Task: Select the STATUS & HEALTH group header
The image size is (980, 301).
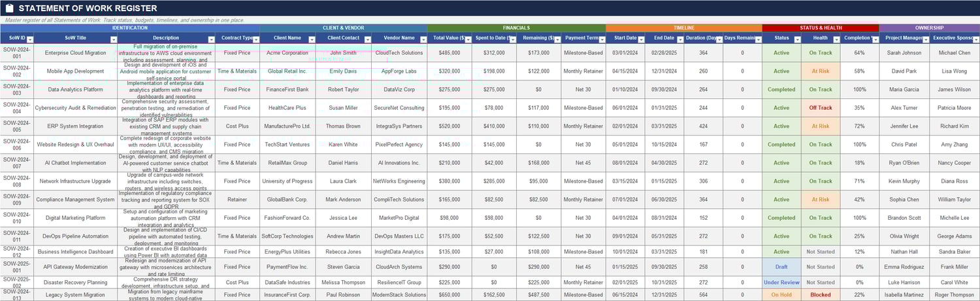Action: pos(821,28)
